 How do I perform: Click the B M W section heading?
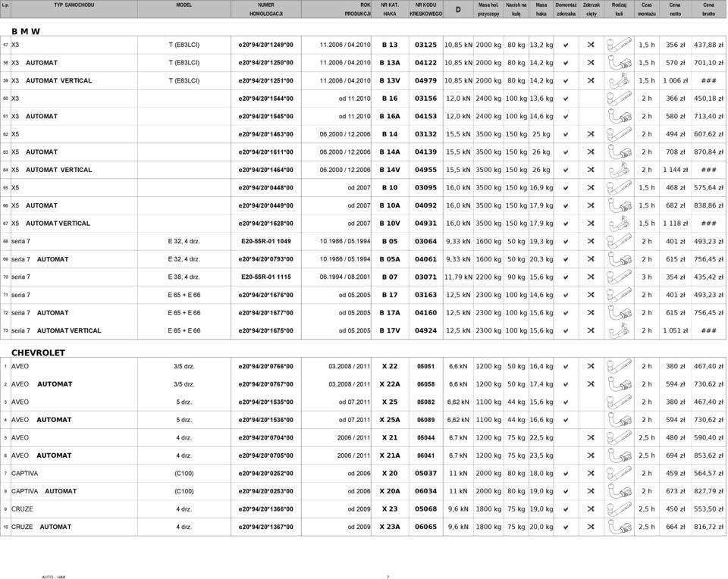click(26, 32)
